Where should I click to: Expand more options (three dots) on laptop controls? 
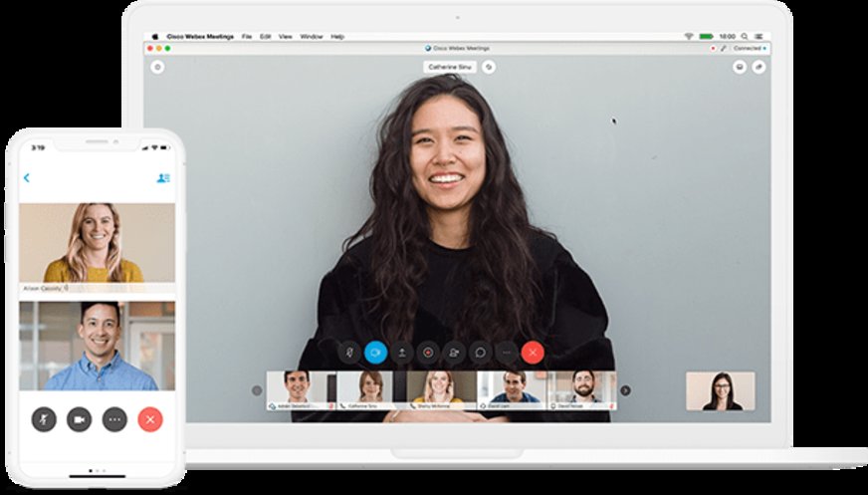pyautogui.click(x=507, y=352)
